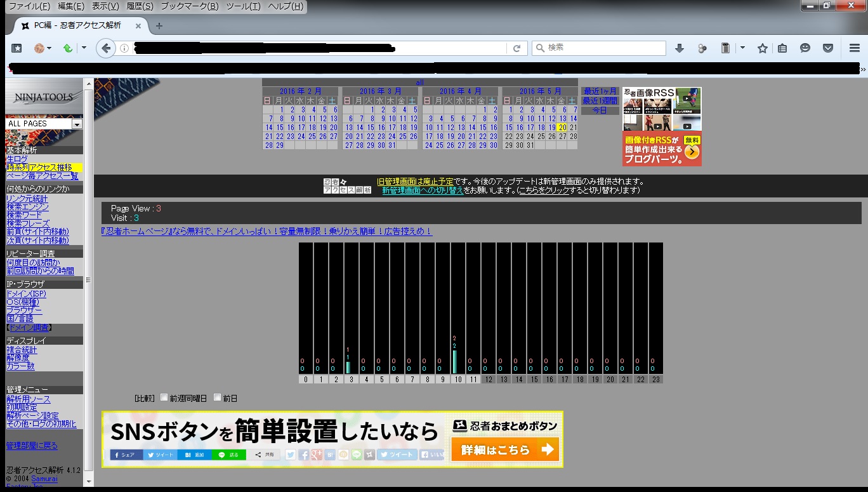Viewport: 868px width, 492px height.
Task: Expand the dropdown arrow beside the cookie icon
Action: tap(49, 48)
